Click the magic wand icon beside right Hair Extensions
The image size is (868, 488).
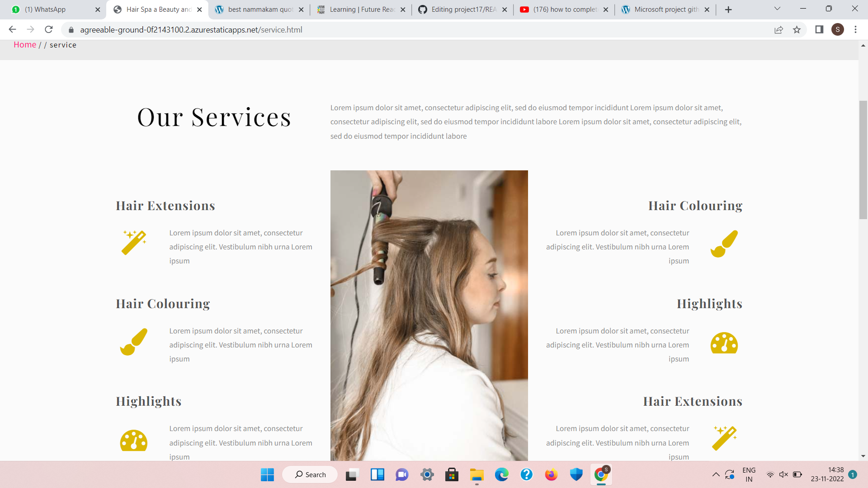725,438
